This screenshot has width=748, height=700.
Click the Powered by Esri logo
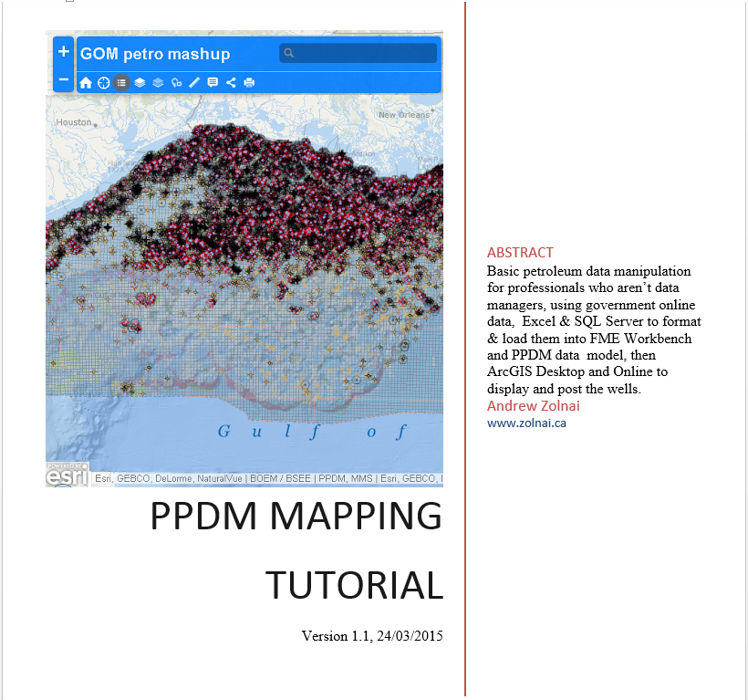point(66,475)
